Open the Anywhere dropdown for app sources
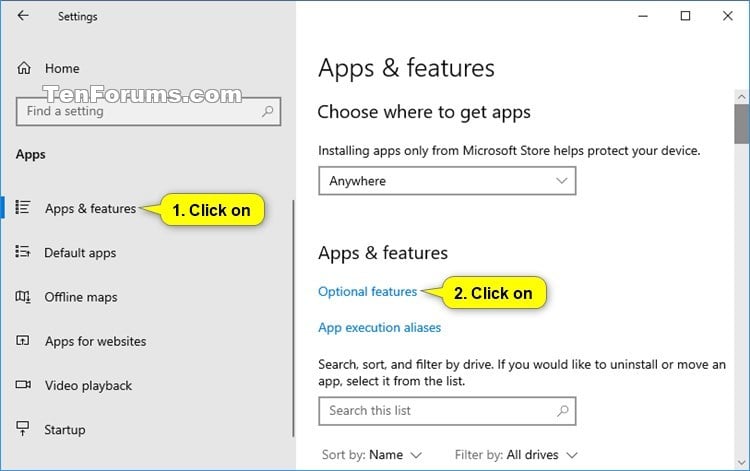The image size is (750, 471). (x=447, y=181)
